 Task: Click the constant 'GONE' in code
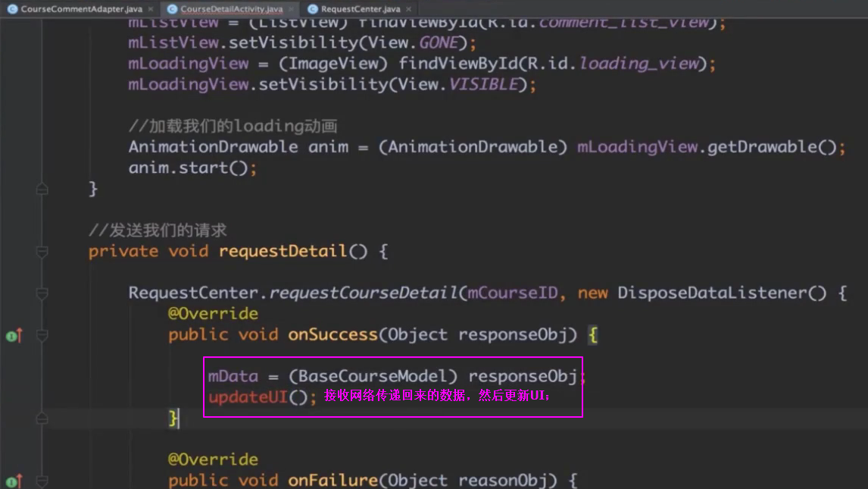(x=439, y=42)
